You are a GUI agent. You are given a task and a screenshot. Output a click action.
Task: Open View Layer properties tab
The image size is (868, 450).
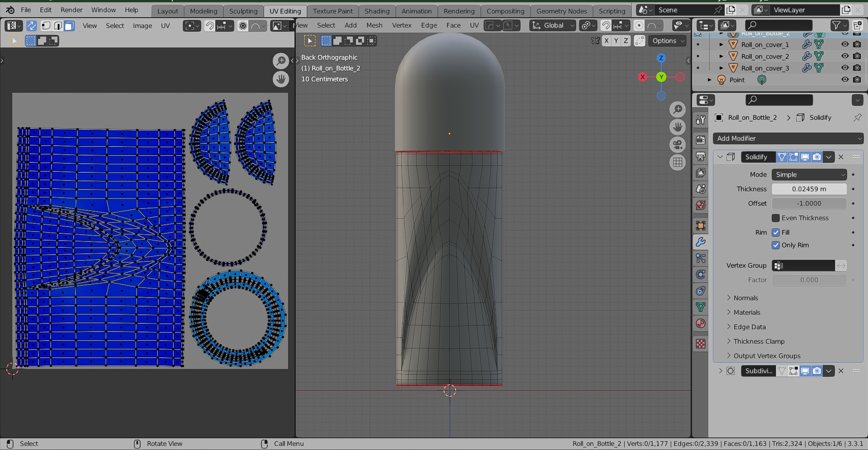click(701, 173)
